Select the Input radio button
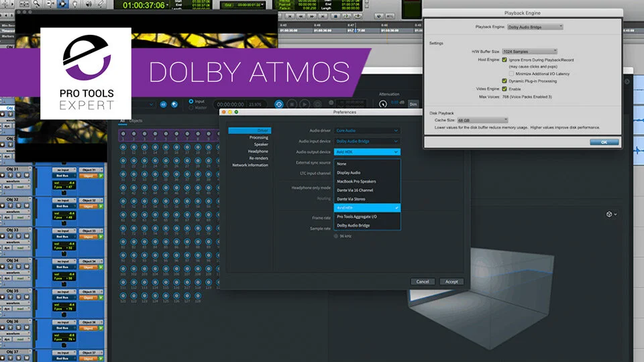The width and height of the screenshot is (644, 362). 191,101
